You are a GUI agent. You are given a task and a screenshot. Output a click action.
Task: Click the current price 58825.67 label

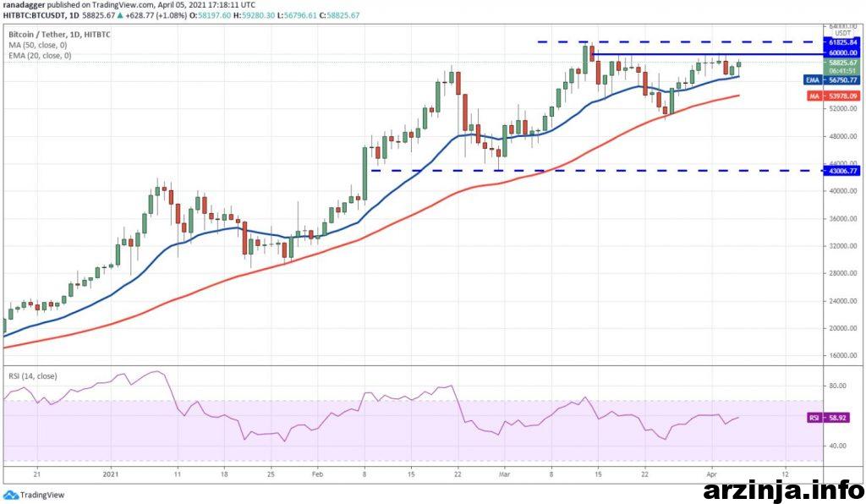point(843,63)
